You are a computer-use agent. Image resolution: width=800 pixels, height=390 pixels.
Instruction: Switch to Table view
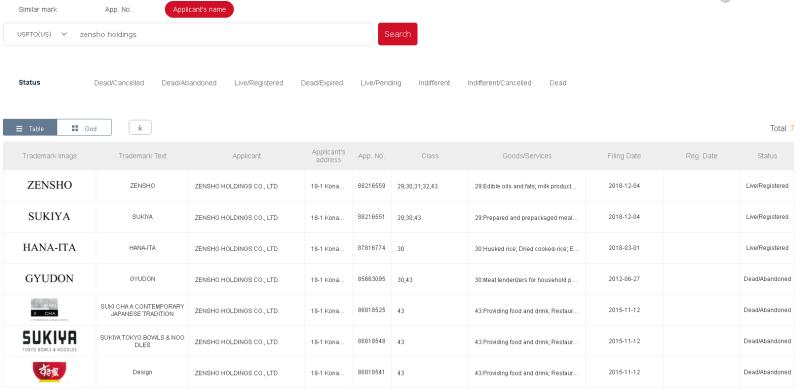click(x=30, y=128)
